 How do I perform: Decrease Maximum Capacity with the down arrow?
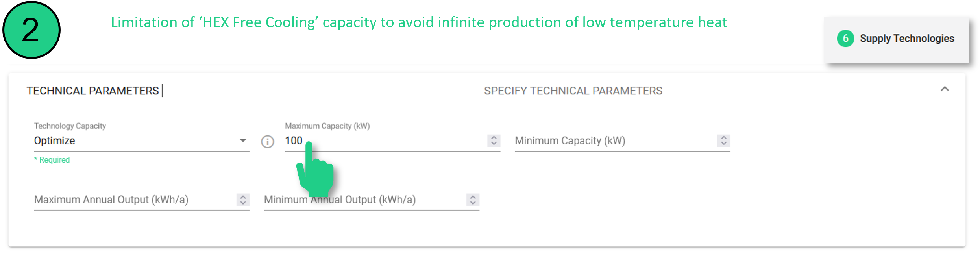click(494, 144)
